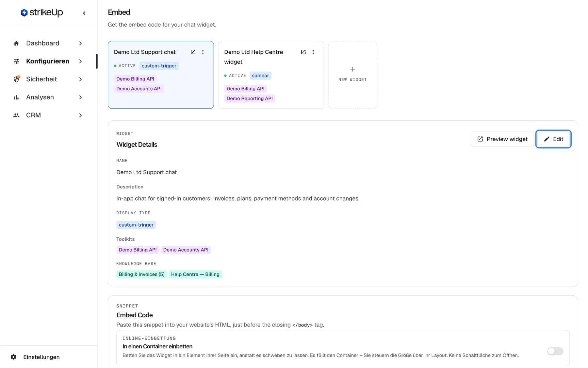Expand the Sicherheit menu chevron

point(80,79)
